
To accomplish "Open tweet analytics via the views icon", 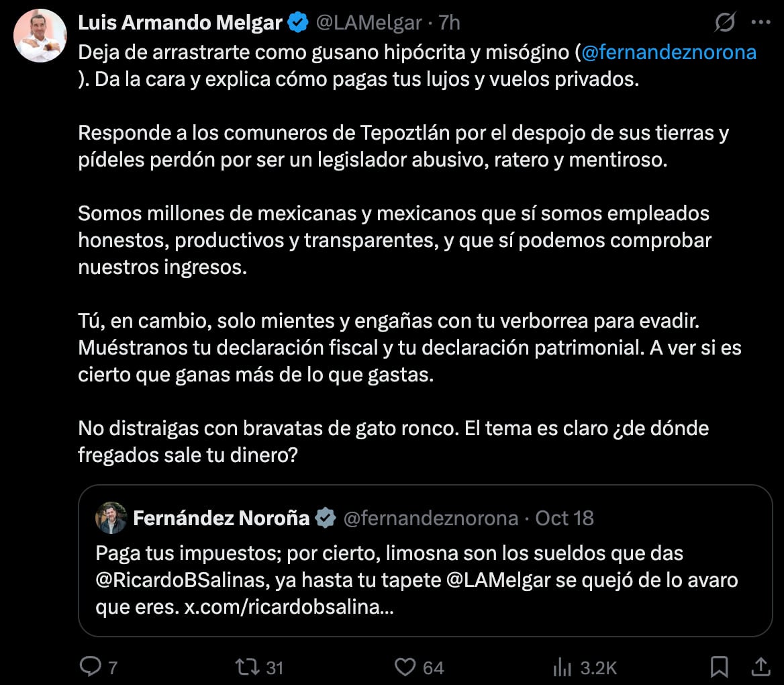I will click(560, 667).
